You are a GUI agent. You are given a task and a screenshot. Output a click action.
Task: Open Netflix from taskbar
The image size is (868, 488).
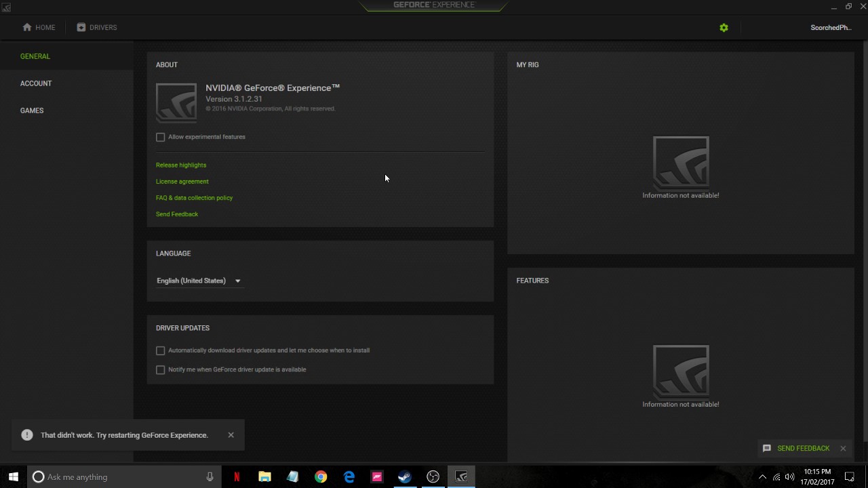pos(237,476)
